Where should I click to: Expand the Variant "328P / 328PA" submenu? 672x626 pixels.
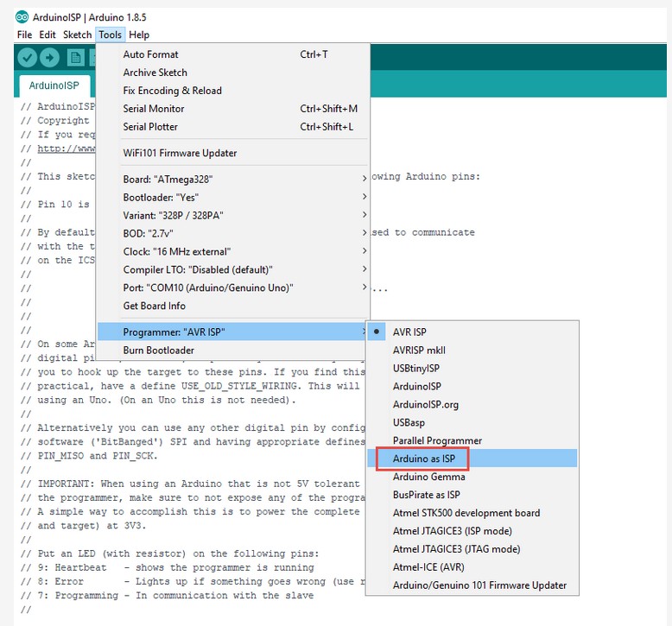232,215
